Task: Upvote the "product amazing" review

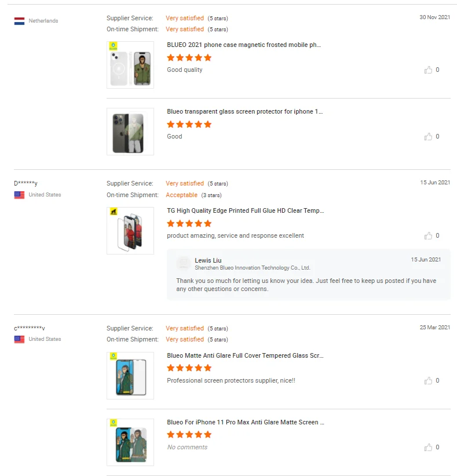Action: point(428,236)
